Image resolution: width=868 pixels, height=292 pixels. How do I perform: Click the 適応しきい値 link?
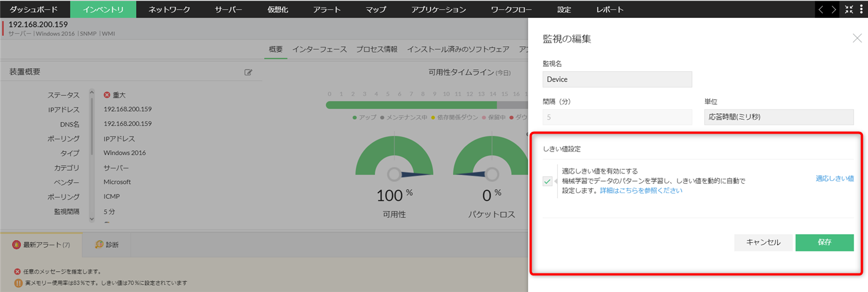click(834, 179)
